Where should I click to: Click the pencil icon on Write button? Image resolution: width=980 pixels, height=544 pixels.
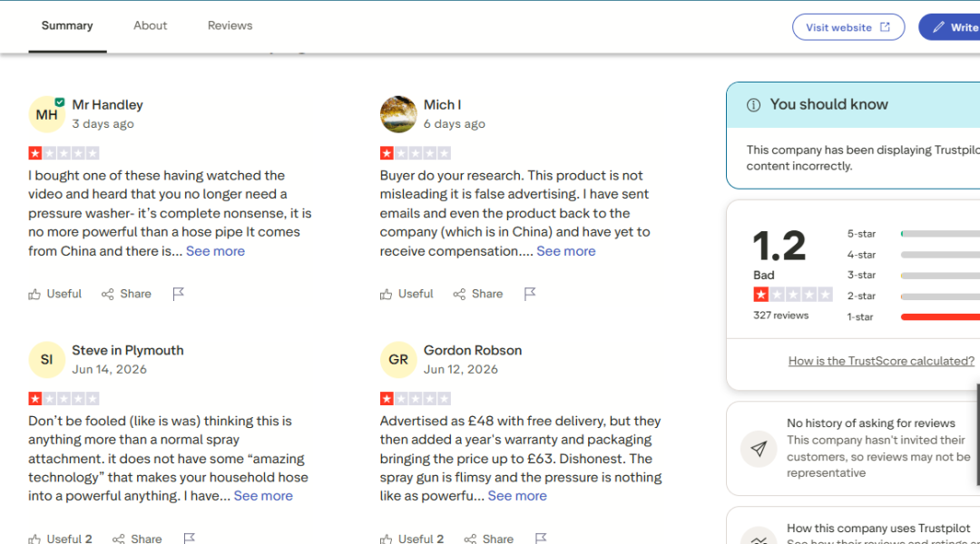pos(938,27)
